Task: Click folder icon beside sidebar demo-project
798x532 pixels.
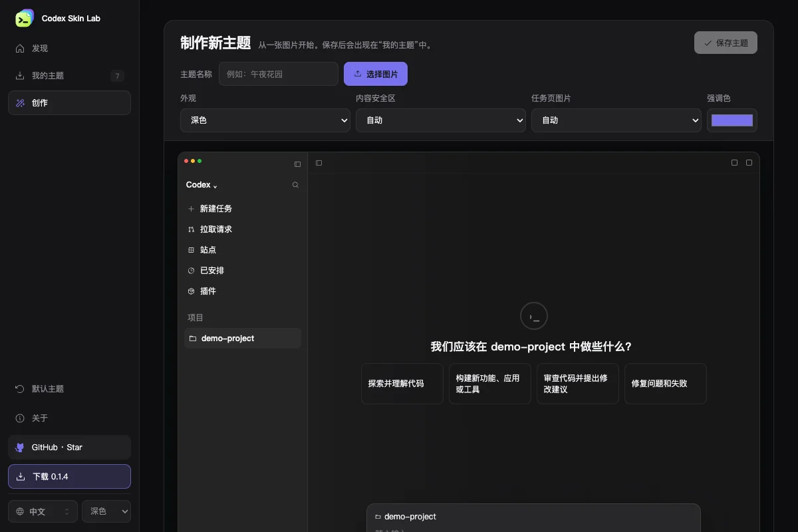Action: (x=193, y=338)
